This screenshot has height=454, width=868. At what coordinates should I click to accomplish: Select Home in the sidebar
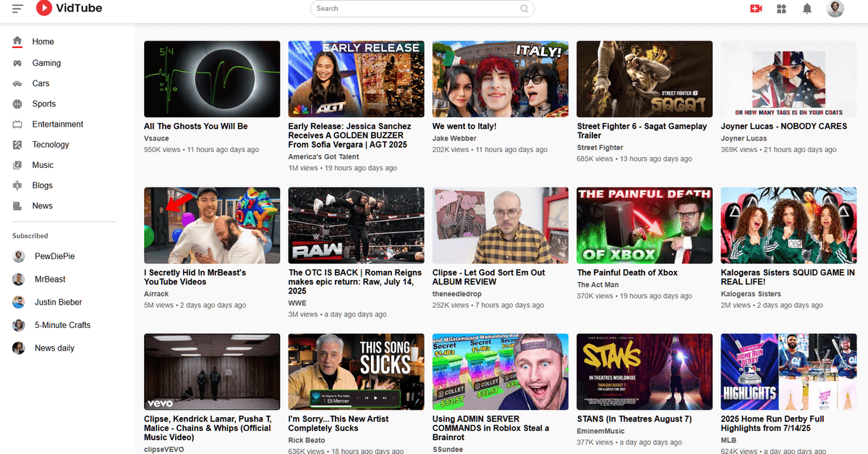[43, 42]
